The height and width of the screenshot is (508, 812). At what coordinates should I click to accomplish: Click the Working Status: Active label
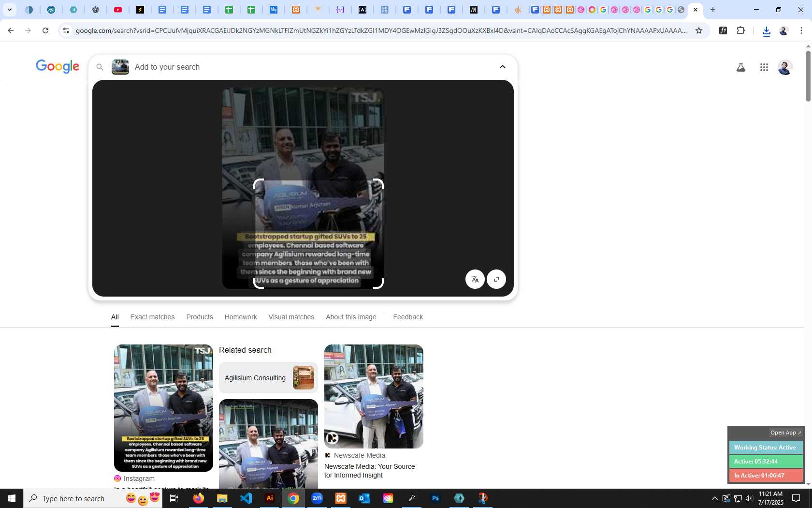(x=766, y=448)
